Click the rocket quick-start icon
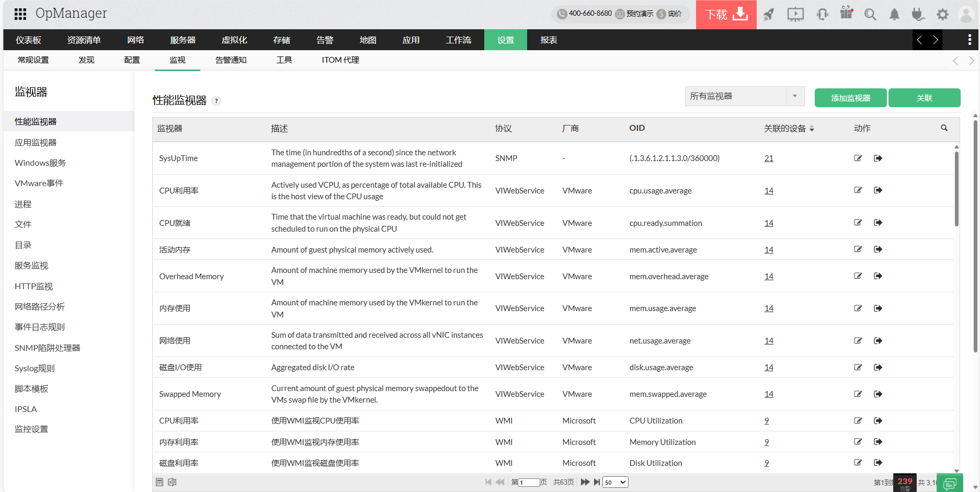 pyautogui.click(x=768, y=14)
